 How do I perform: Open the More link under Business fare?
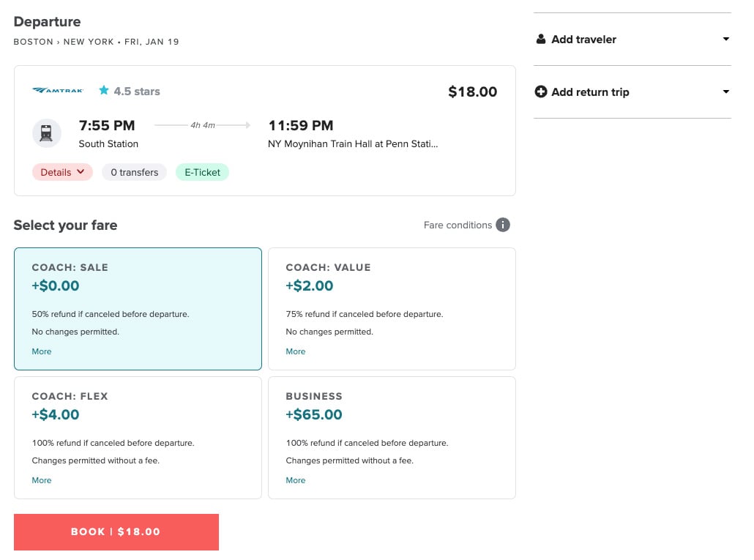[295, 480]
